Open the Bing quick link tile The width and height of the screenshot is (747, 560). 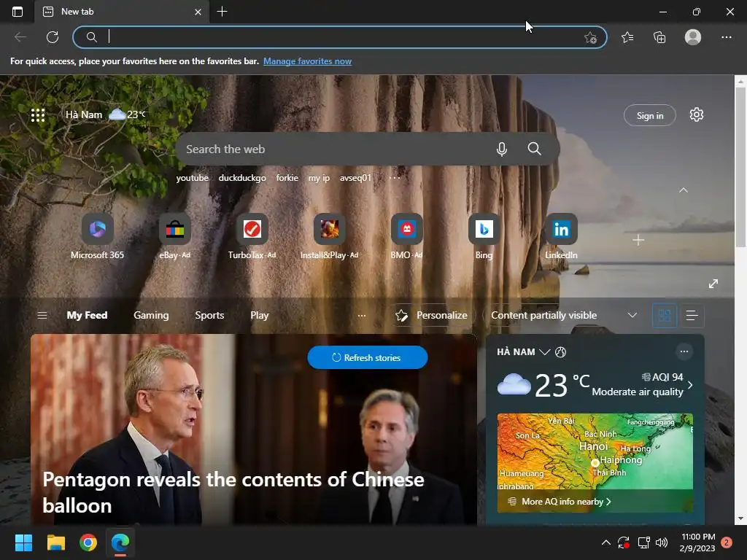coord(484,237)
